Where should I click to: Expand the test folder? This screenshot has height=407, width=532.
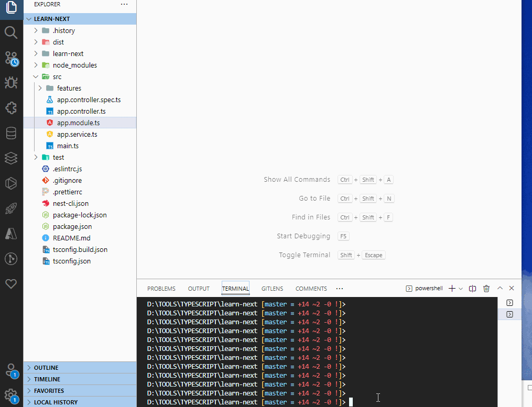(x=80, y=157)
